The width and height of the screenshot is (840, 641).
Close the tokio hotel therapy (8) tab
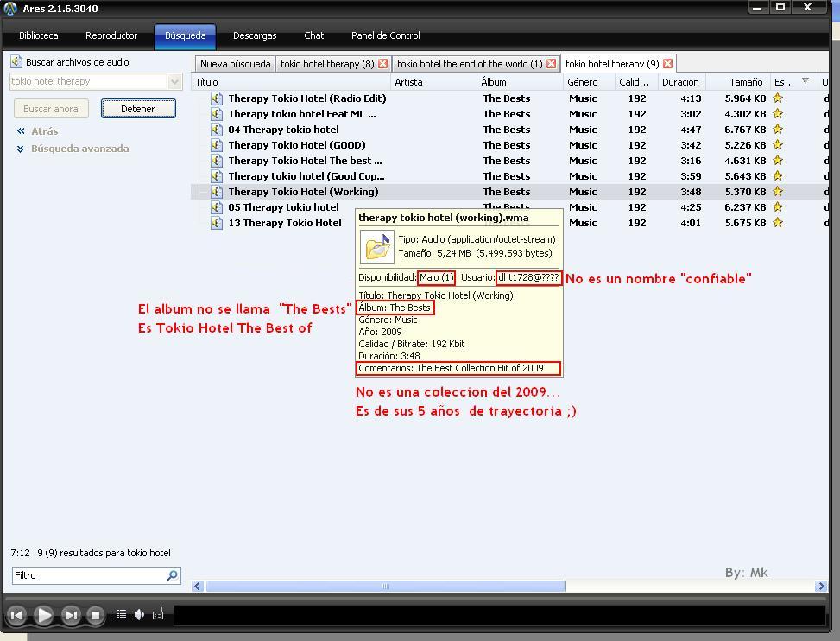pyautogui.click(x=383, y=64)
